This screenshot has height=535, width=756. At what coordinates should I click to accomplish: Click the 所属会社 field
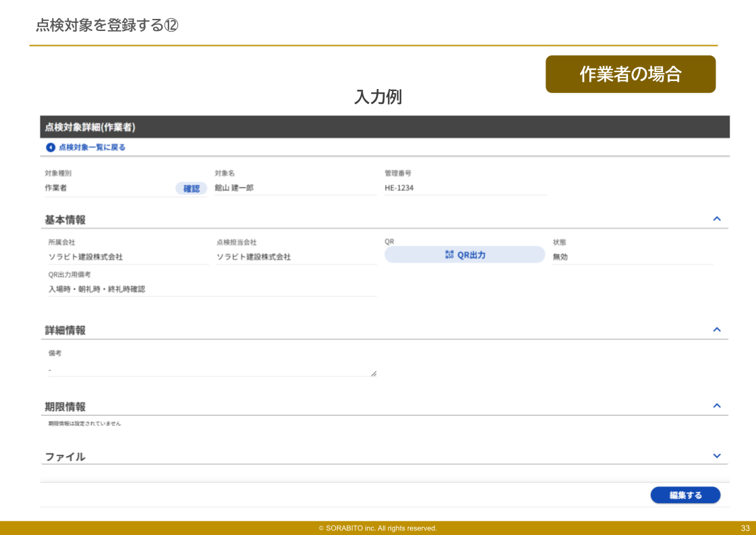(127, 257)
